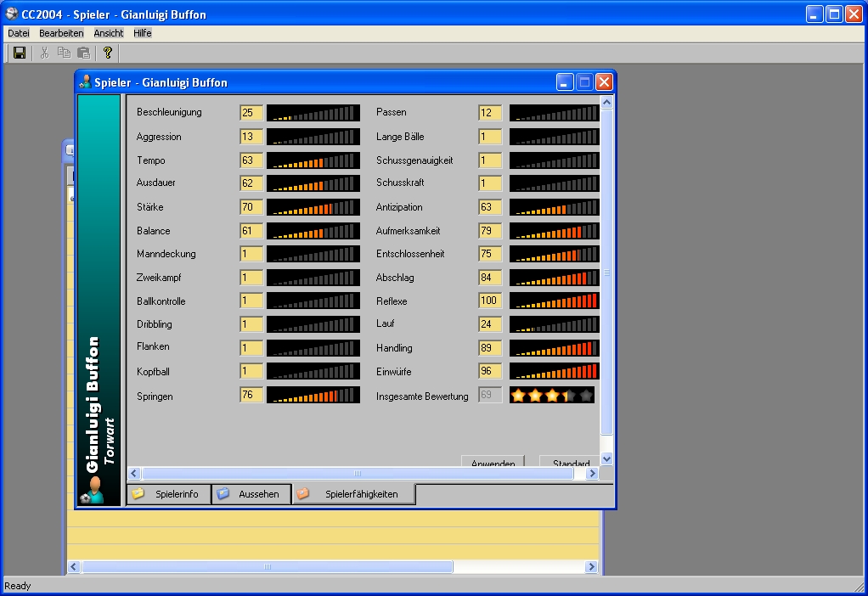Click the Save floppy disk toolbar icon
This screenshot has height=596, width=868.
tap(20, 53)
